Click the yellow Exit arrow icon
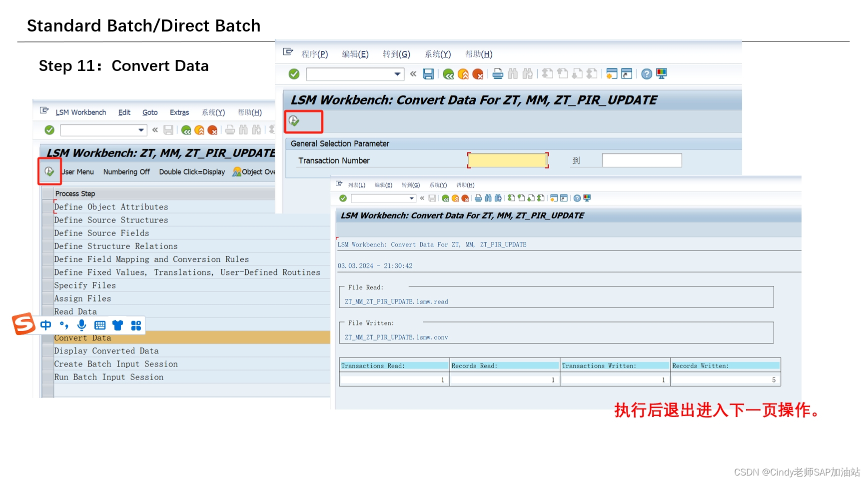The image size is (868, 482). [462, 73]
